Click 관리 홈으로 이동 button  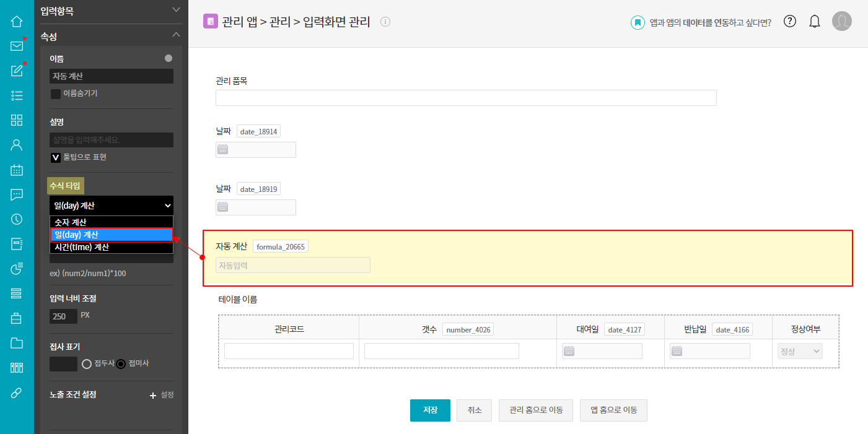pos(536,410)
